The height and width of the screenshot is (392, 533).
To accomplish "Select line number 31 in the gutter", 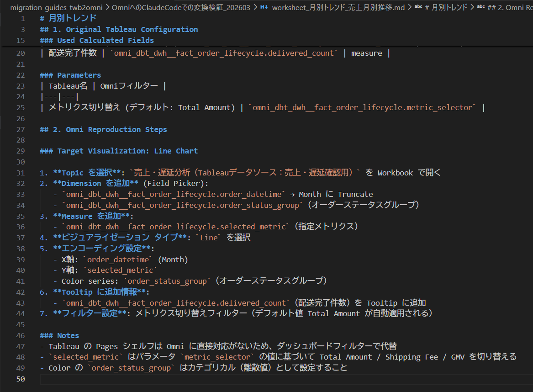I will click(x=21, y=173).
